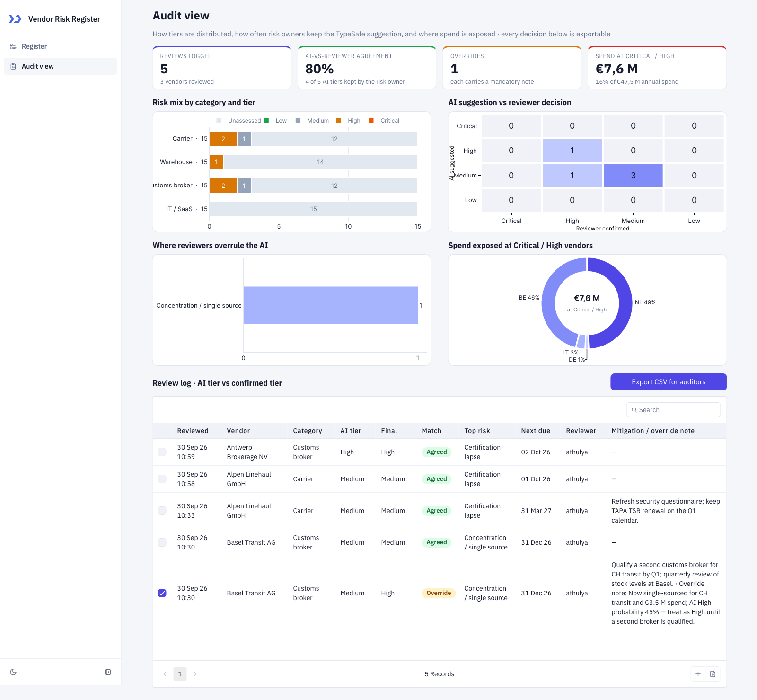The height and width of the screenshot is (700, 757).
Task: Tick checkbox for Alpen Linehaul 10:33 row
Action: (x=162, y=511)
